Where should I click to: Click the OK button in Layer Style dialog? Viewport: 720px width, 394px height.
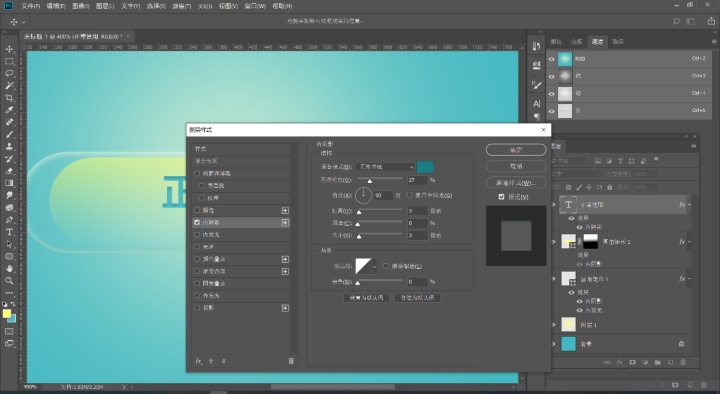pyautogui.click(x=516, y=150)
